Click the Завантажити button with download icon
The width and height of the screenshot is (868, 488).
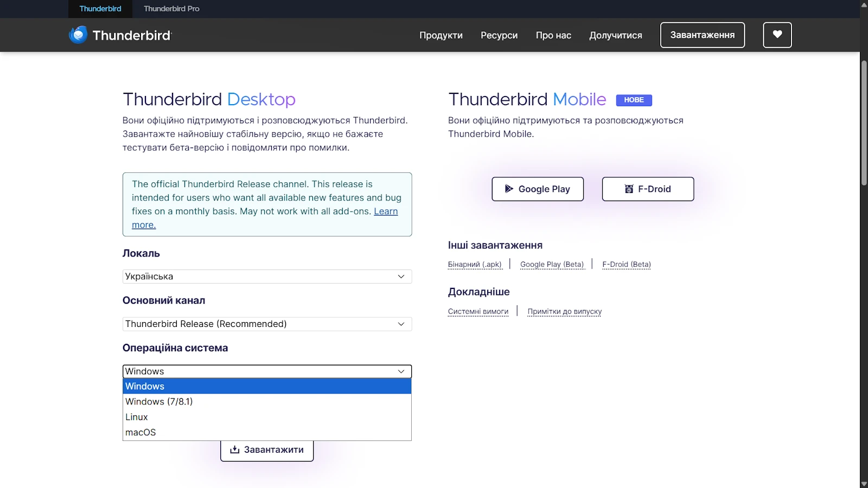tap(266, 450)
